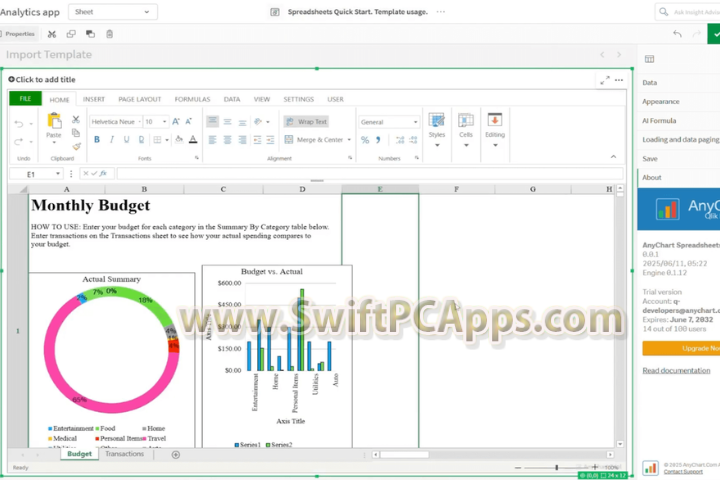
Task: Toggle the Wrap Text button
Action: (x=306, y=122)
